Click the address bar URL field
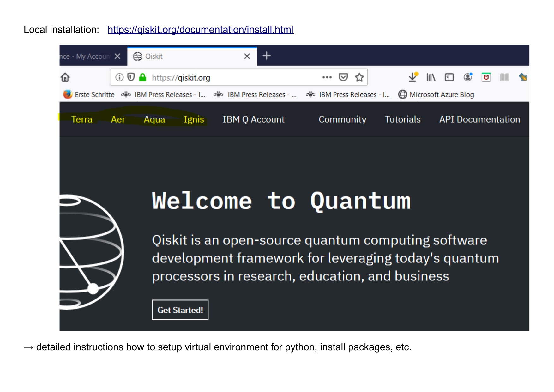The height and width of the screenshot is (392, 554). click(x=234, y=77)
